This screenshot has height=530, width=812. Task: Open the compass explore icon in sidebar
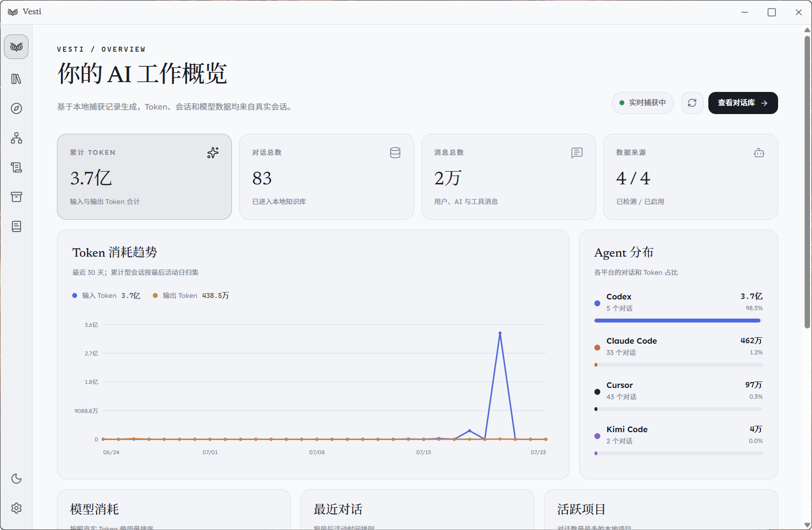coord(16,108)
